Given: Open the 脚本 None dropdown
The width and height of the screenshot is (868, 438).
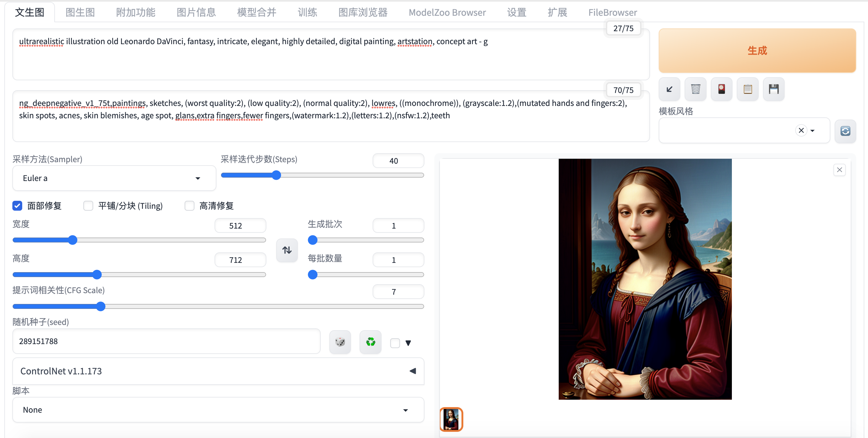Looking at the screenshot, I should (x=218, y=410).
